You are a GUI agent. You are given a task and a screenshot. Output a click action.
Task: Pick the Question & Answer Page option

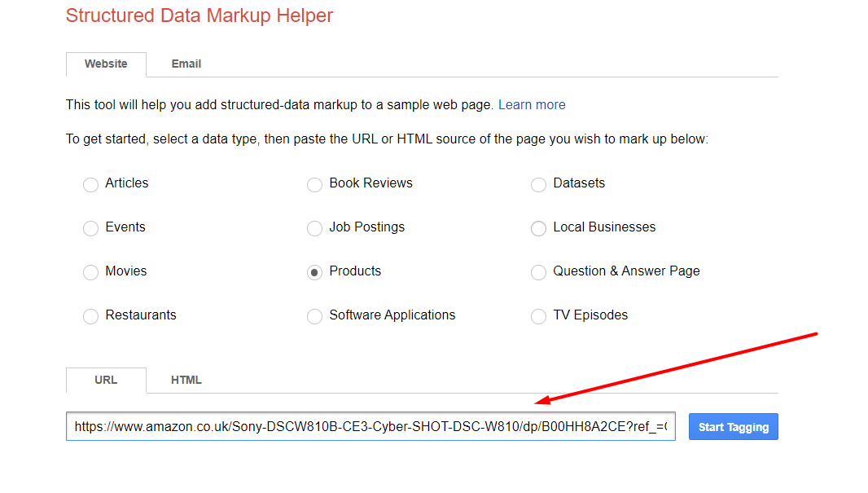click(538, 273)
